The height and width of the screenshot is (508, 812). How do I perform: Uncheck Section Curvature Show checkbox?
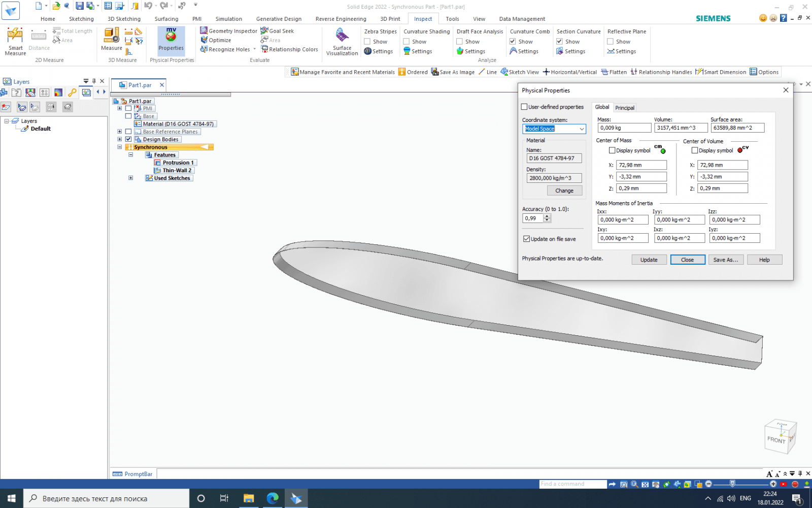(559, 42)
